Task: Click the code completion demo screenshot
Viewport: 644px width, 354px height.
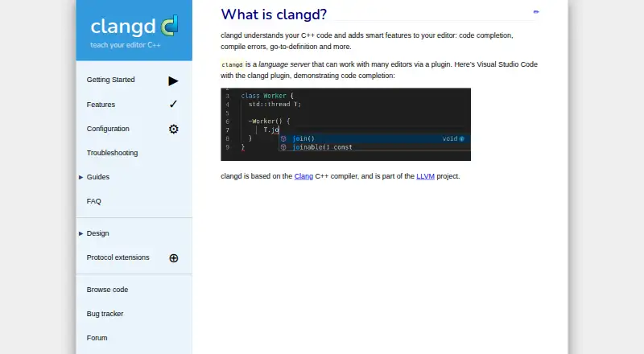Action: [x=346, y=125]
